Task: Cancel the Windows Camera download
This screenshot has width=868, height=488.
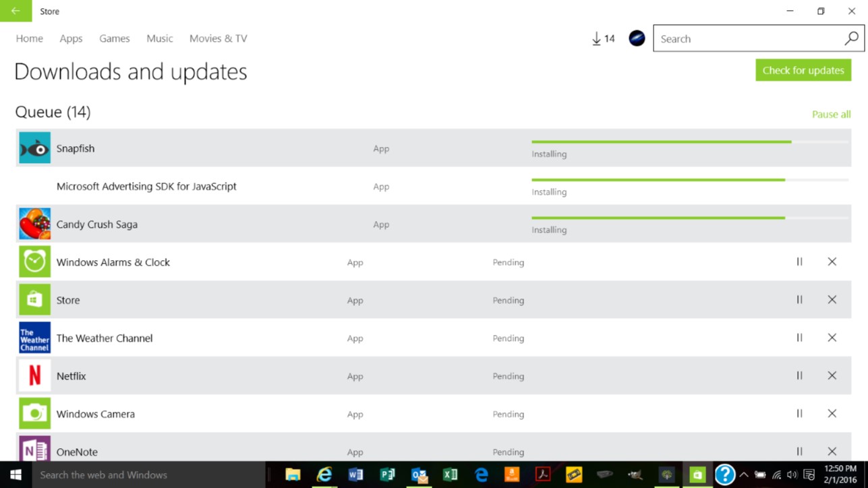Action: pyautogui.click(x=832, y=413)
